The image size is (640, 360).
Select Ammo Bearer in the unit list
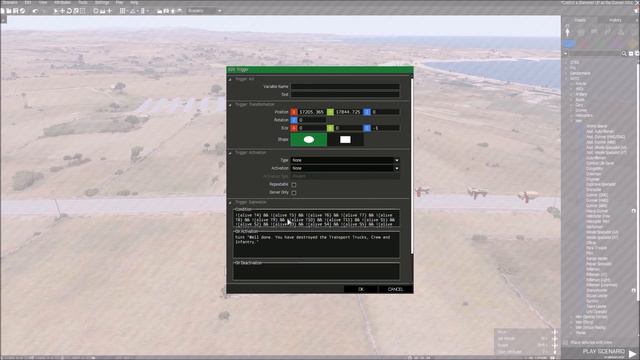(x=597, y=127)
